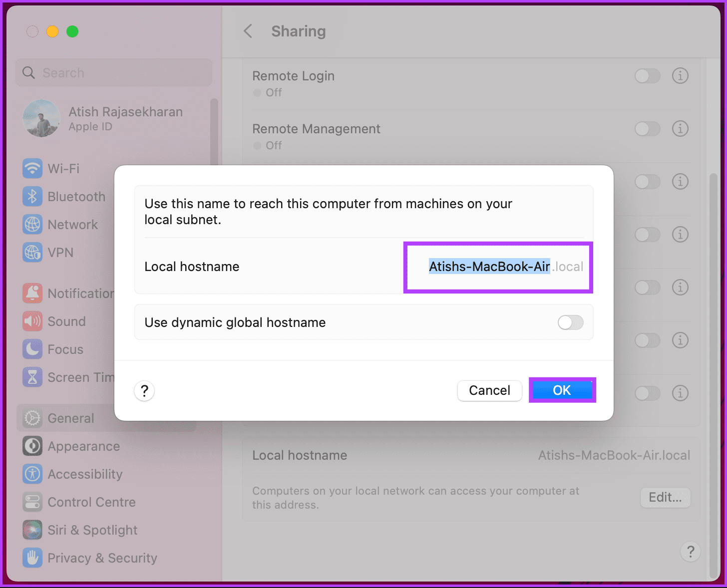Open Remote Login info button
This screenshot has height=588, width=727.
pyautogui.click(x=680, y=76)
